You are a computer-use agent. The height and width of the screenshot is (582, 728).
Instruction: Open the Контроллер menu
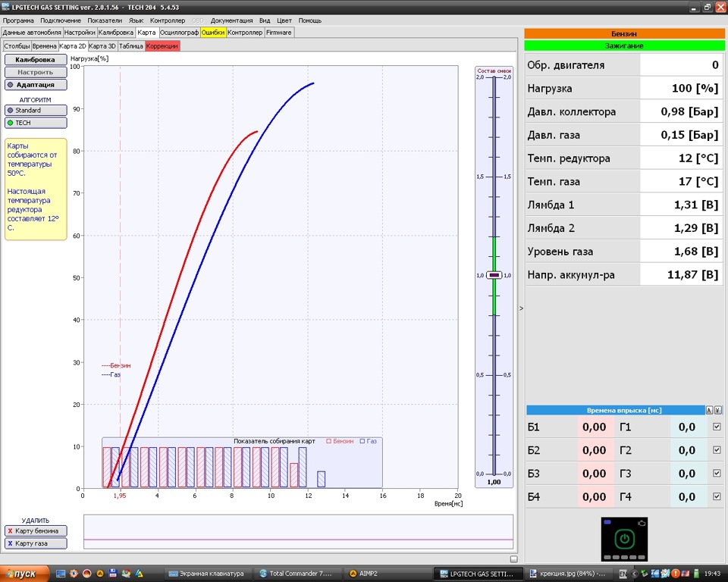coord(167,20)
